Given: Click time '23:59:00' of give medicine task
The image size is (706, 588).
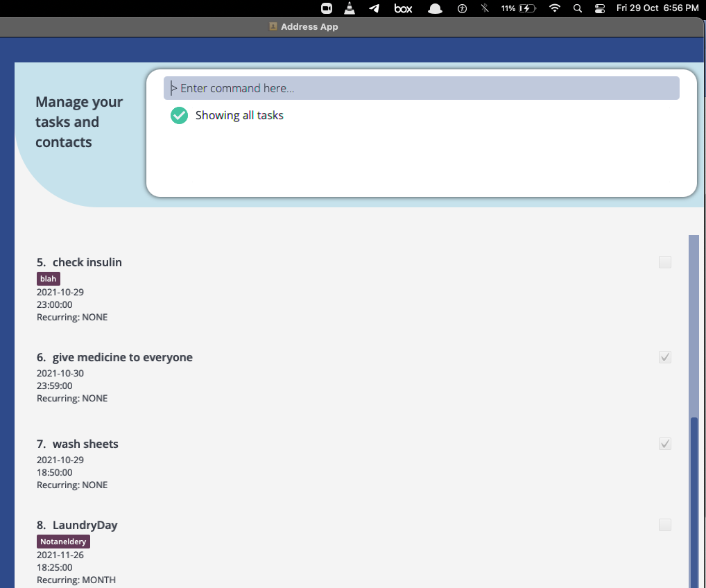Looking at the screenshot, I should 55,386.
